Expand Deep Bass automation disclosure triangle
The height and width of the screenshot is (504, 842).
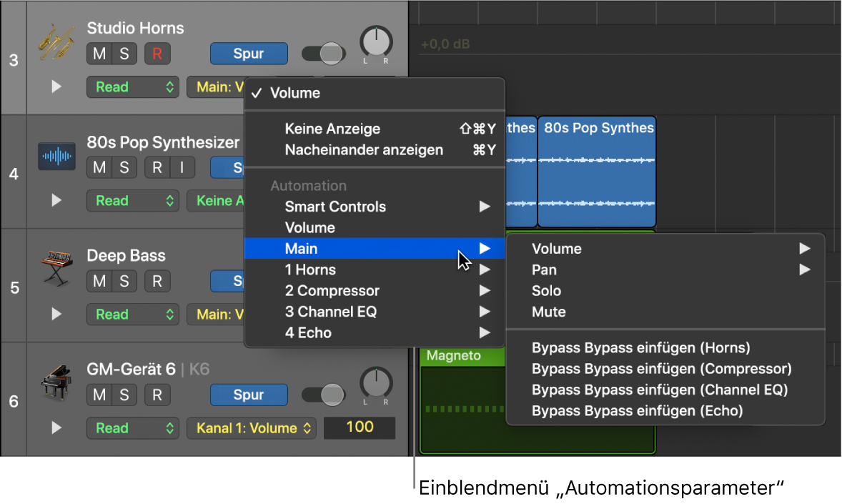tap(56, 314)
